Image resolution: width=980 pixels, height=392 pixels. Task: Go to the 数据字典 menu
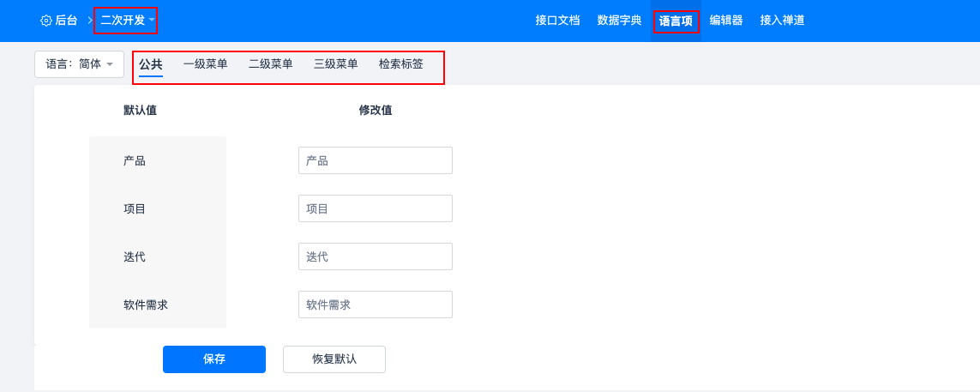coord(619,21)
